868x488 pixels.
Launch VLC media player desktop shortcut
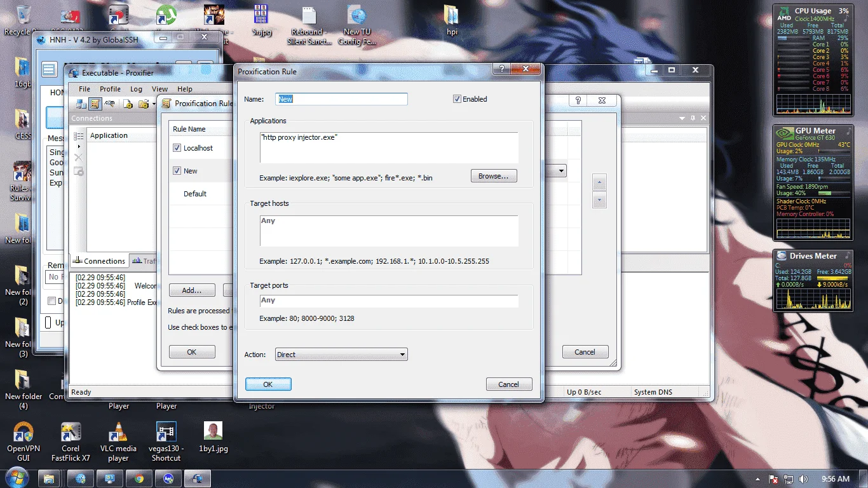118,442
